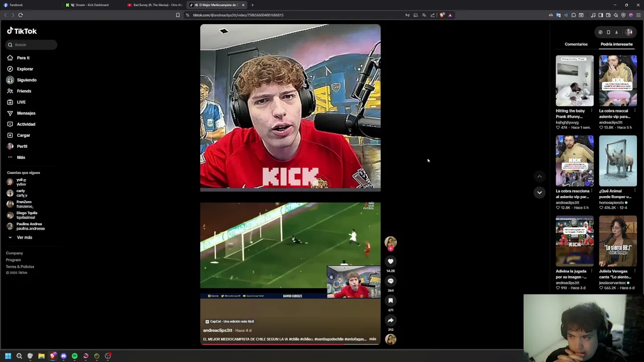The image size is (644, 362).
Task: Click the download app icon in top-right pill
Action: point(616,32)
